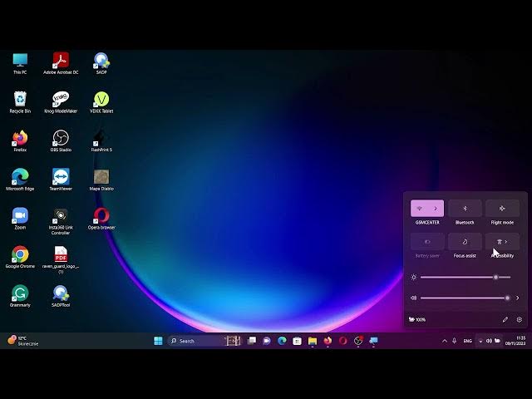Toggle Wi-Fi in quick settings

[x=419, y=209]
